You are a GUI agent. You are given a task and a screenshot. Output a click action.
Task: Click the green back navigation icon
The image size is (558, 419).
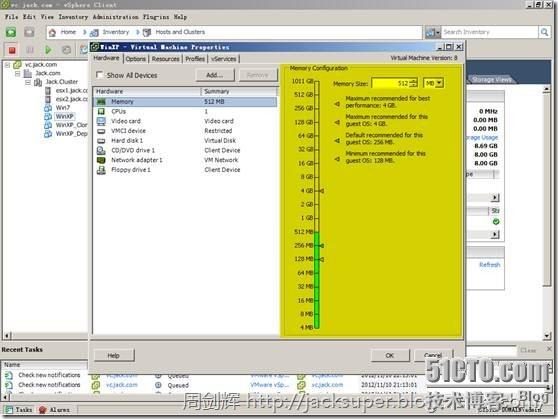[x=11, y=32]
